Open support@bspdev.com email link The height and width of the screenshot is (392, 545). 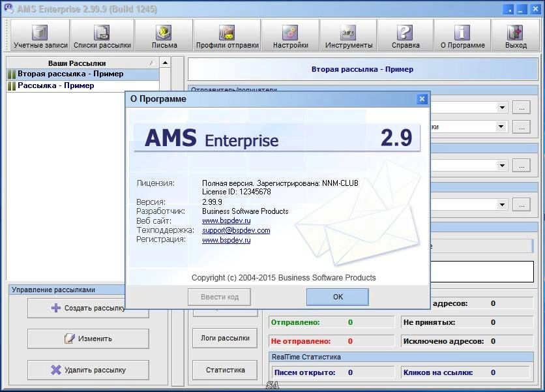click(x=236, y=230)
